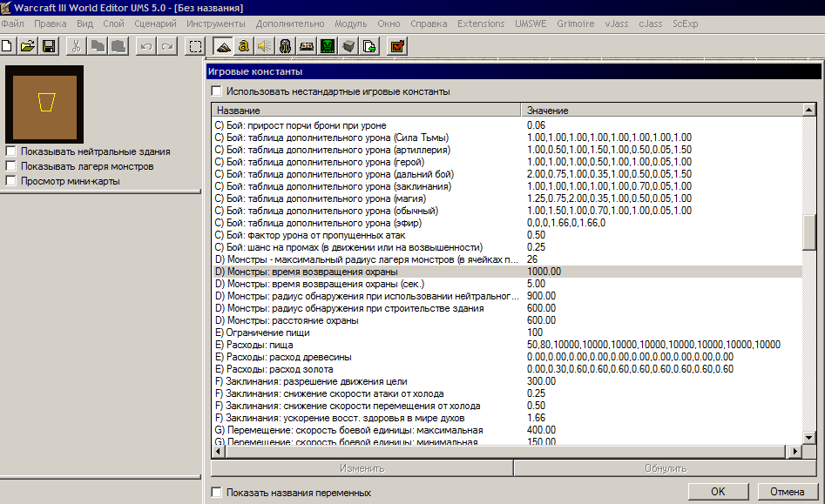Image resolution: width=825 pixels, height=504 pixels.
Task: Open the AI Editor green face icon
Action: [328, 46]
